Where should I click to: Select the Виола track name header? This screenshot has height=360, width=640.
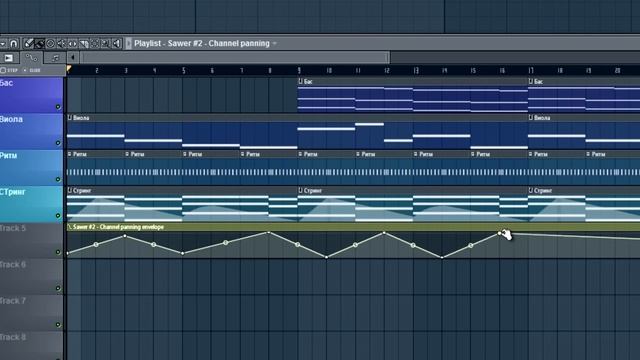click(31, 131)
